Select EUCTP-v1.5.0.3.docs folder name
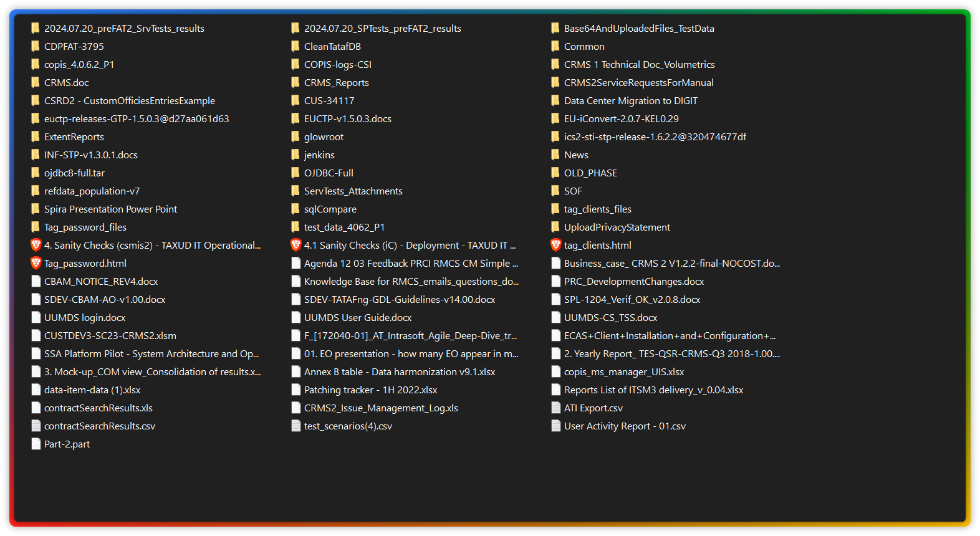980x536 pixels. pos(348,119)
